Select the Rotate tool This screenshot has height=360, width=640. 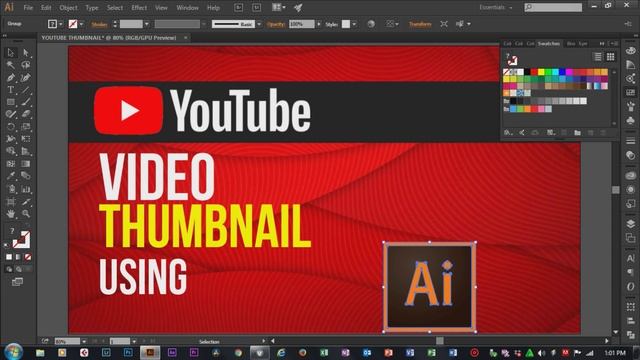pyautogui.click(x=11, y=127)
